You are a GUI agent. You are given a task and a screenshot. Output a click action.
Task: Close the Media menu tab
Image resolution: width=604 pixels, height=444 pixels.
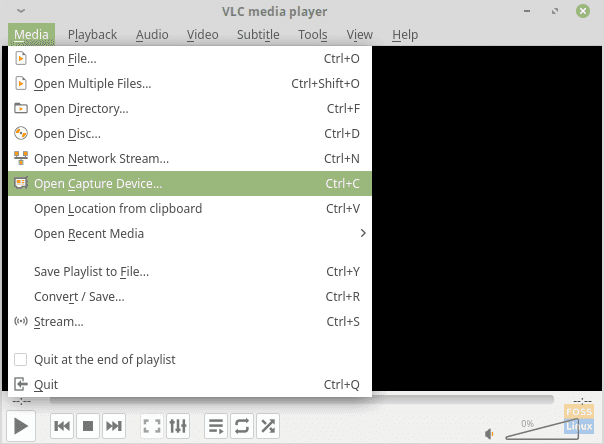[x=32, y=35]
